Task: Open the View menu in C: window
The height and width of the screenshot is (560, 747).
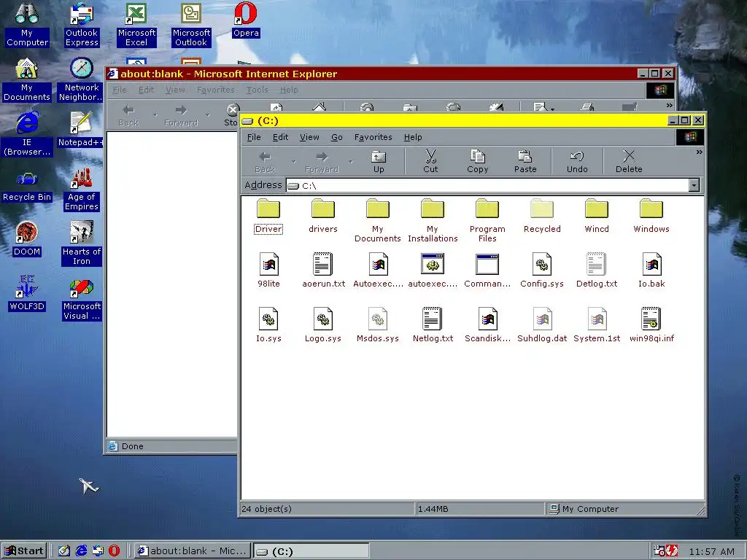Action: tap(309, 137)
